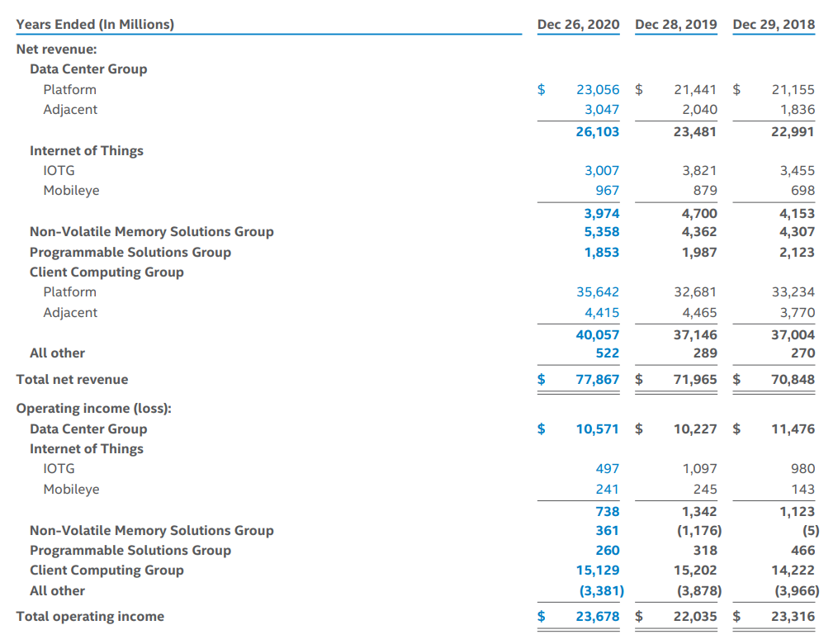Click the 21,155 platform revenue figure
Viewport: 838px width, 644px height.
tap(793, 90)
